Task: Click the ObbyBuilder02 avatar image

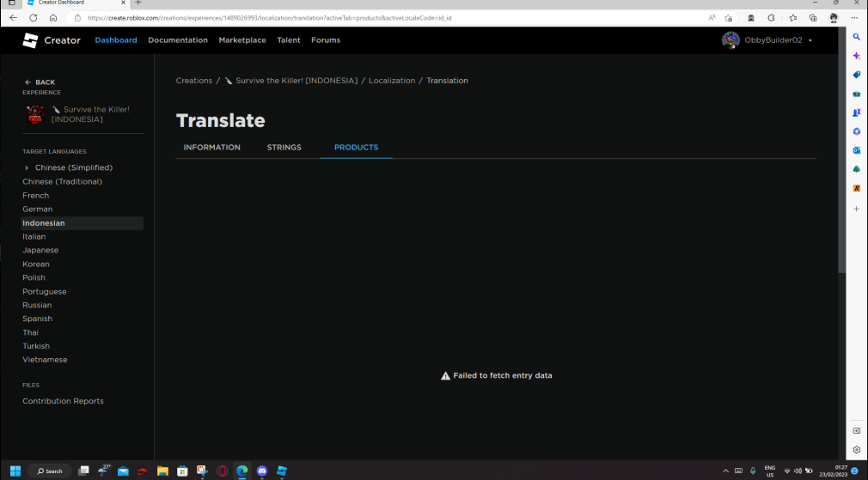Action: (x=730, y=40)
